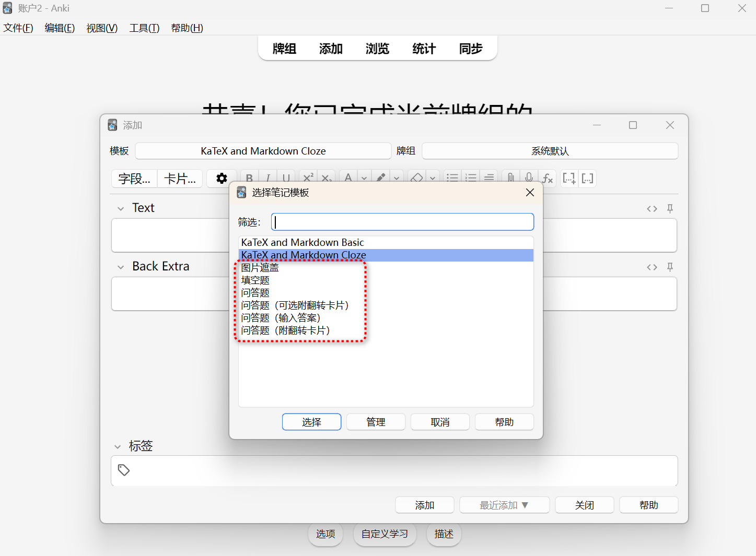Open the 牌组 deck selector 系统默认
Viewport: 756px width, 556px height.
click(550, 151)
